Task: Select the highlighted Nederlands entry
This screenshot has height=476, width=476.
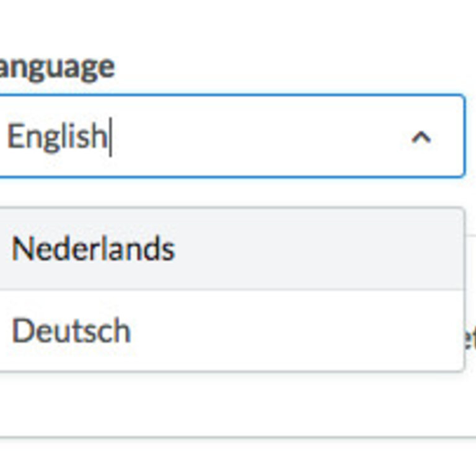Action: coord(93,249)
